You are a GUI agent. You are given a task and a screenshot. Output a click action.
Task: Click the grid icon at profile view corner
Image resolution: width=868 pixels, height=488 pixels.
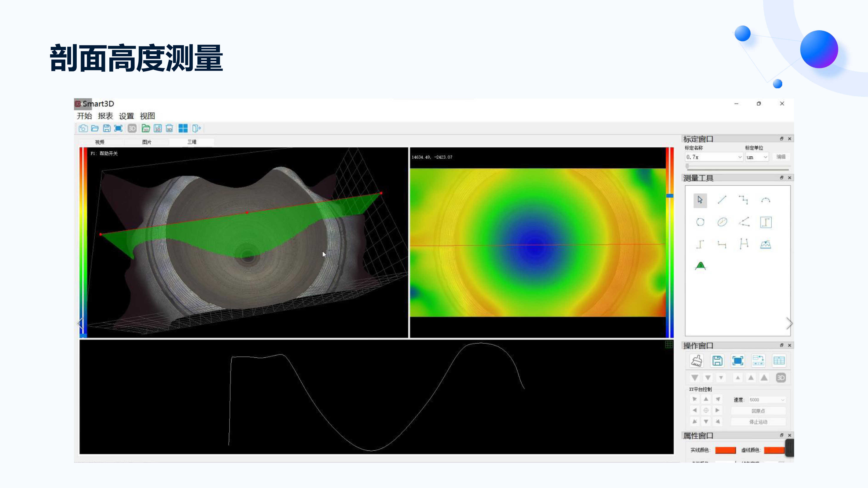(669, 344)
